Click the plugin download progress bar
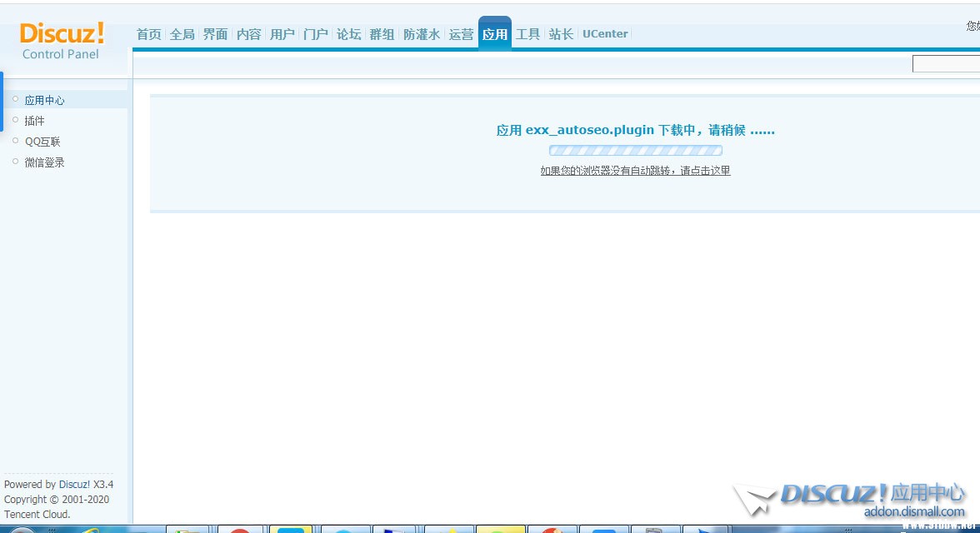The image size is (980, 533). (x=635, y=151)
